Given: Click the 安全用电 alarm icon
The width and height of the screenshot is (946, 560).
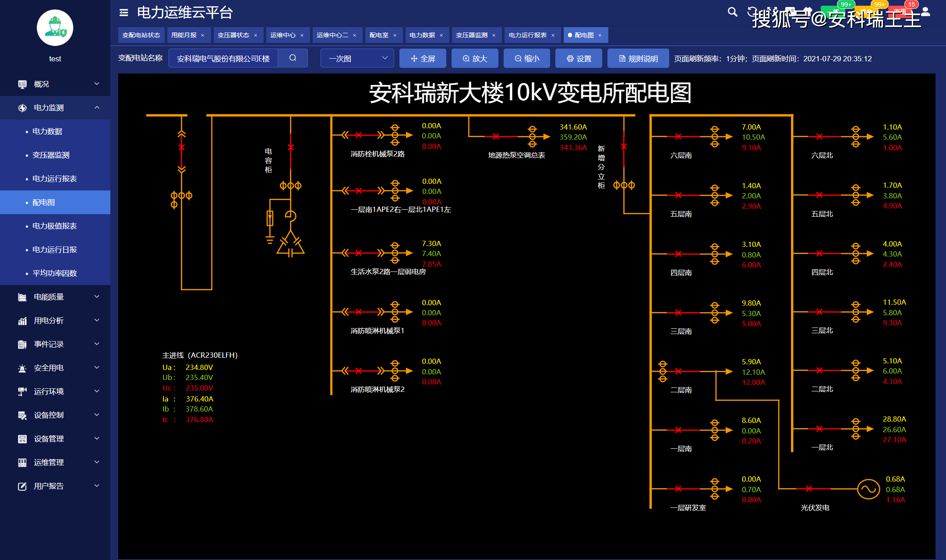Looking at the screenshot, I should click(22, 368).
